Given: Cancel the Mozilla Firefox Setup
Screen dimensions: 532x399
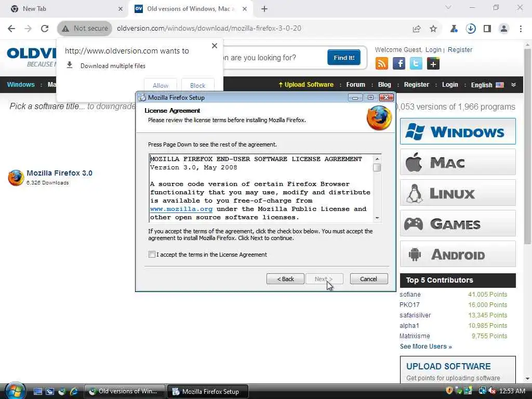Looking at the screenshot, I should point(368,279).
